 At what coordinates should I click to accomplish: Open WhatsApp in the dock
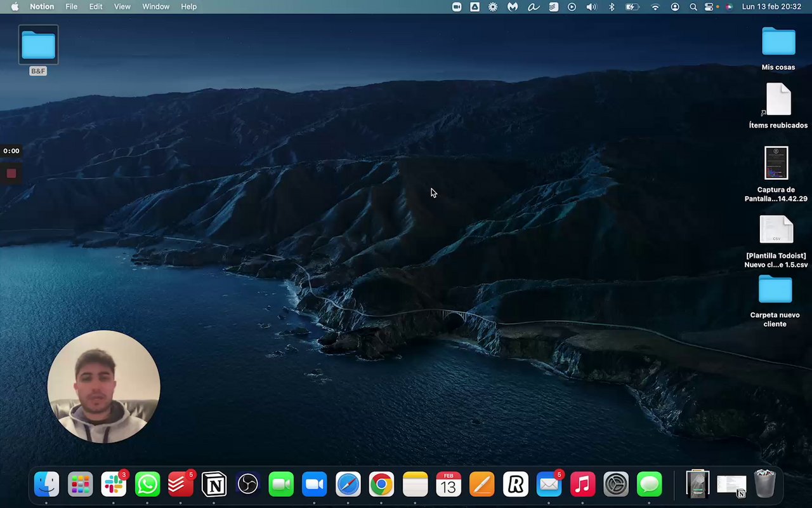tap(147, 485)
